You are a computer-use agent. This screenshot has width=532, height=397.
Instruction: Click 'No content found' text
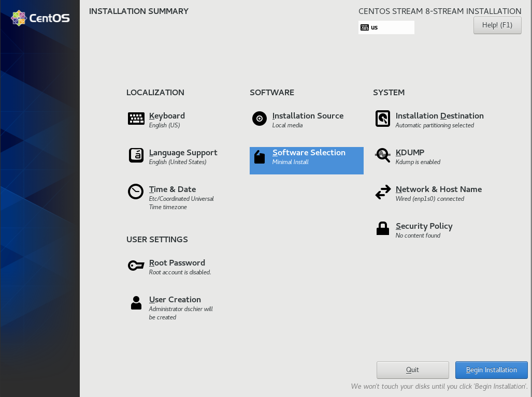(x=418, y=236)
